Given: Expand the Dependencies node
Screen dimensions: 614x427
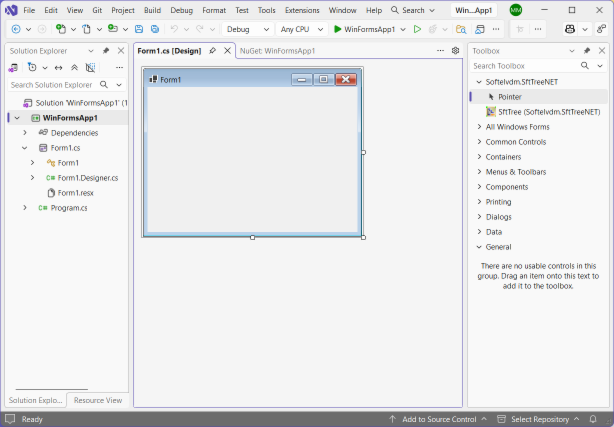Looking at the screenshot, I should click(x=25, y=133).
